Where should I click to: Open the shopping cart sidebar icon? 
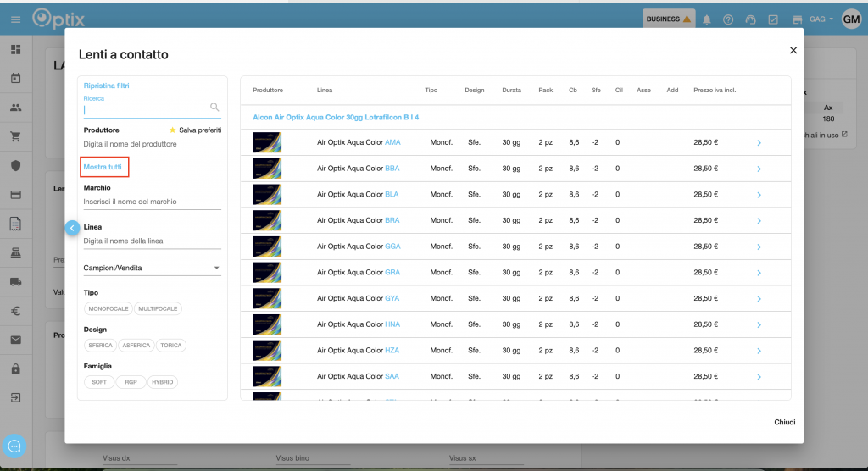[x=15, y=136]
